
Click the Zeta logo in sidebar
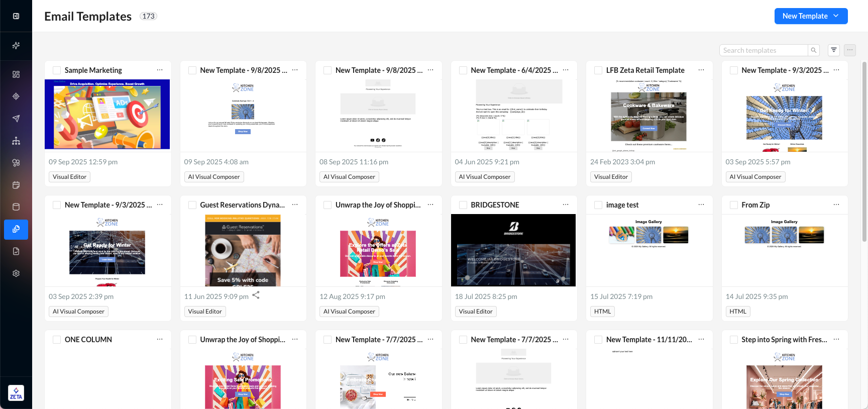(x=16, y=393)
